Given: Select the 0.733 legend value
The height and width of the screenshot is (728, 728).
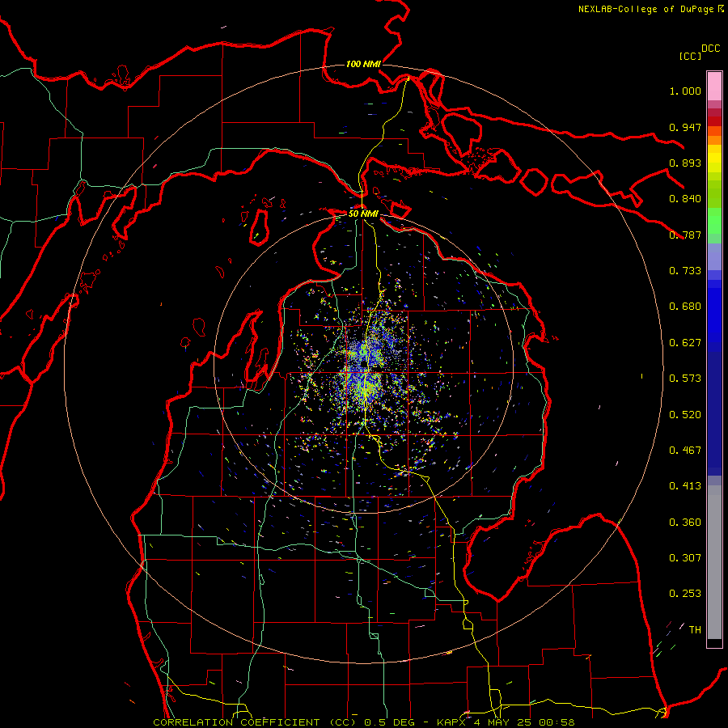Looking at the screenshot, I should 685,271.
